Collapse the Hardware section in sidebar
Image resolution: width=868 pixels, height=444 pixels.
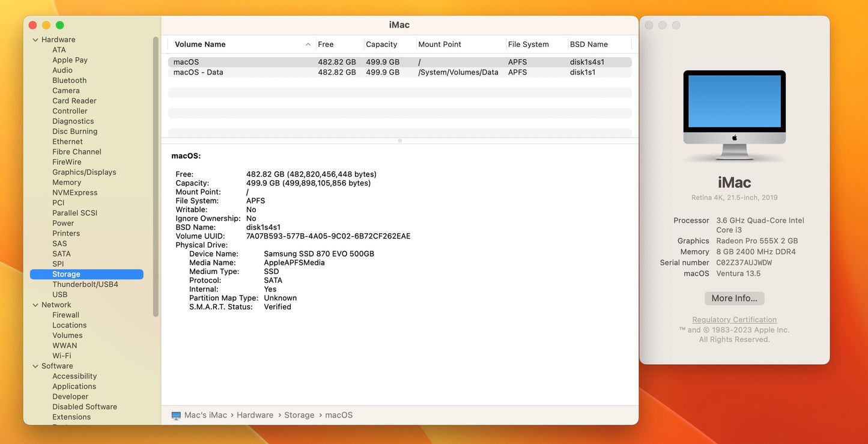click(35, 40)
